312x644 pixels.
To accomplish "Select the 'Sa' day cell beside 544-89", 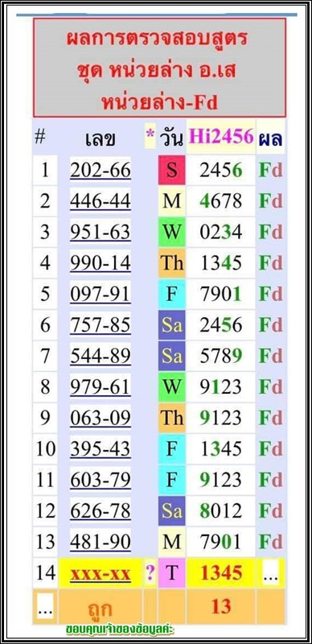I will 171,356.
